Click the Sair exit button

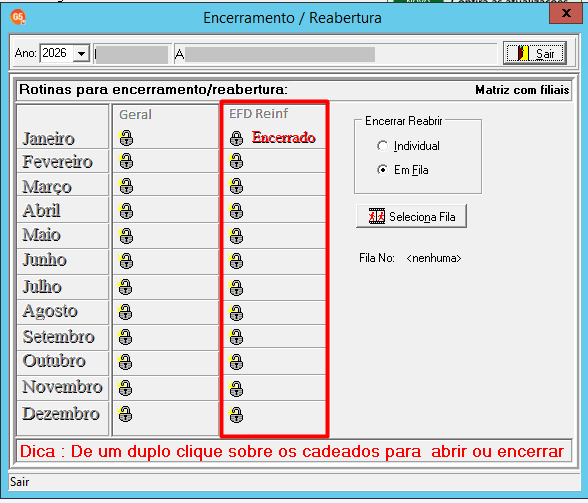tap(535, 53)
